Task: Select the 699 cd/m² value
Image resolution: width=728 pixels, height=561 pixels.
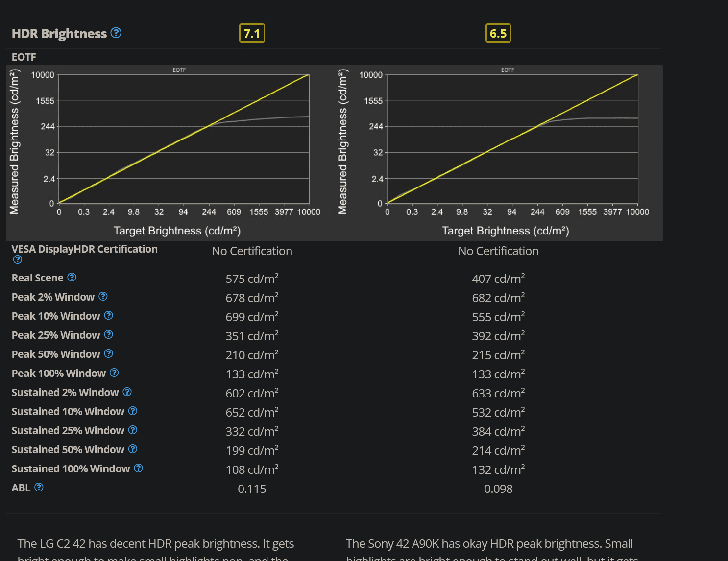Action: (x=252, y=317)
